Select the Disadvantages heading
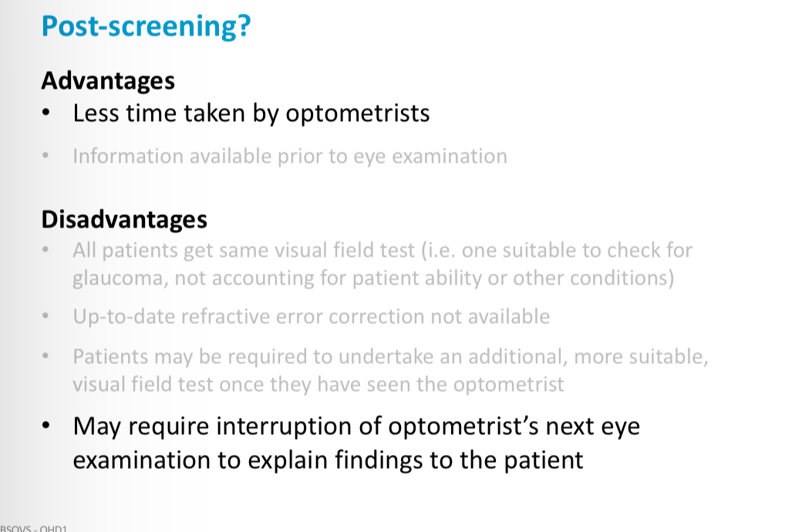Viewport: 812px width, 532px height. tap(124, 220)
